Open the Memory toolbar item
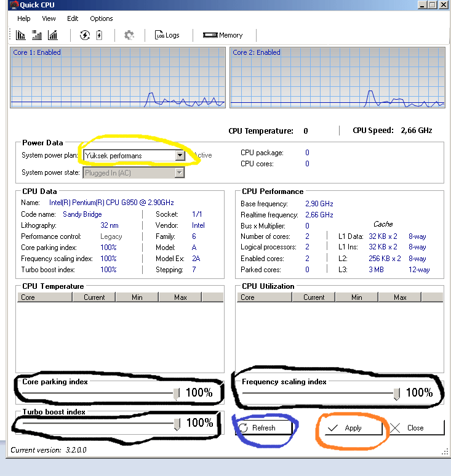451x476 pixels. pos(223,35)
